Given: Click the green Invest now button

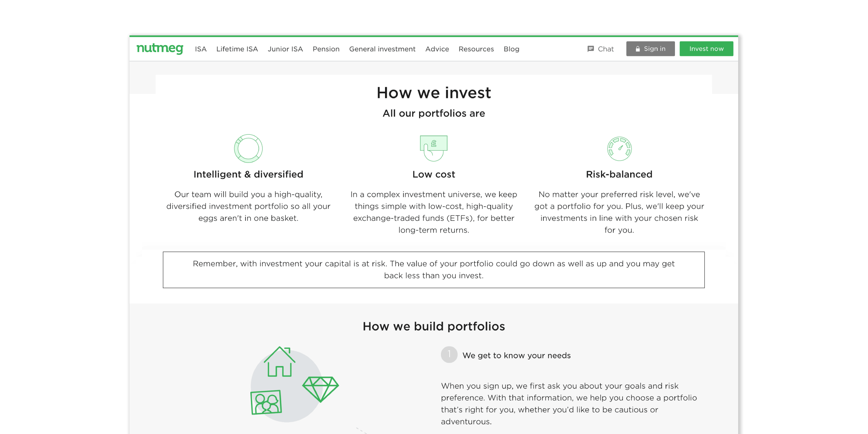Looking at the screenshot, I should point(706,49).
